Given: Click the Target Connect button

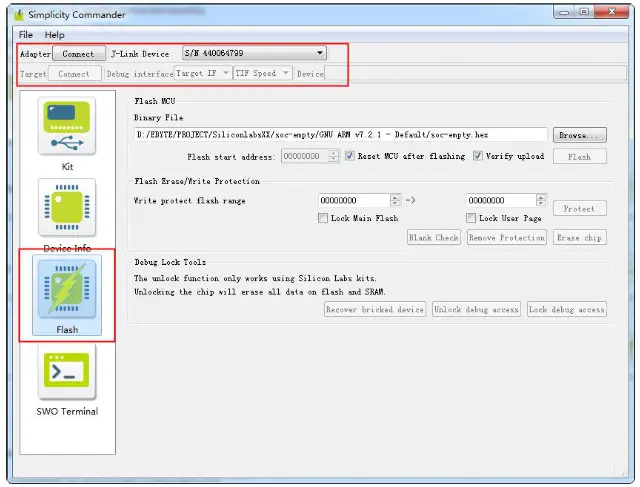Looking at the screenshot, I should pyautogui.click(x=74, y=74).
